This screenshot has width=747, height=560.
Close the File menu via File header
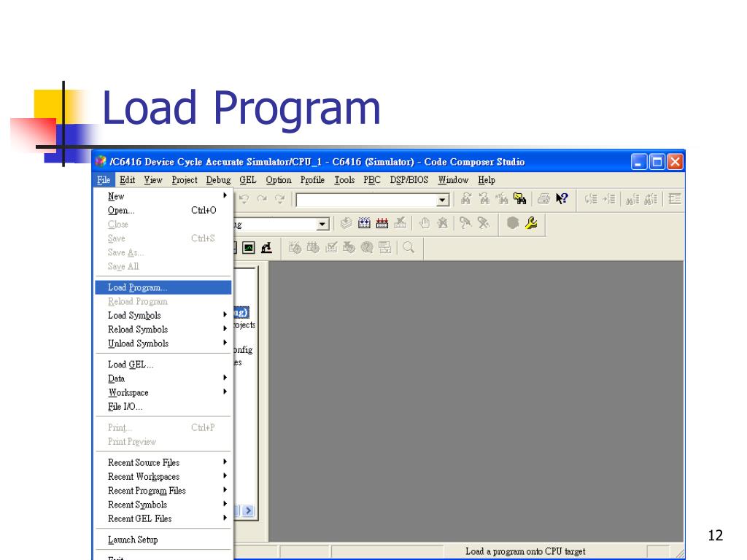104,180
